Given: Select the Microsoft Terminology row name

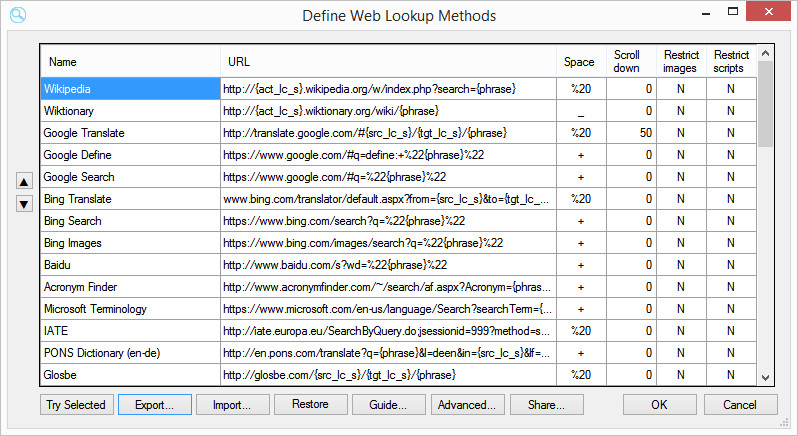Looking at the screenshot, I should (130, 309).
